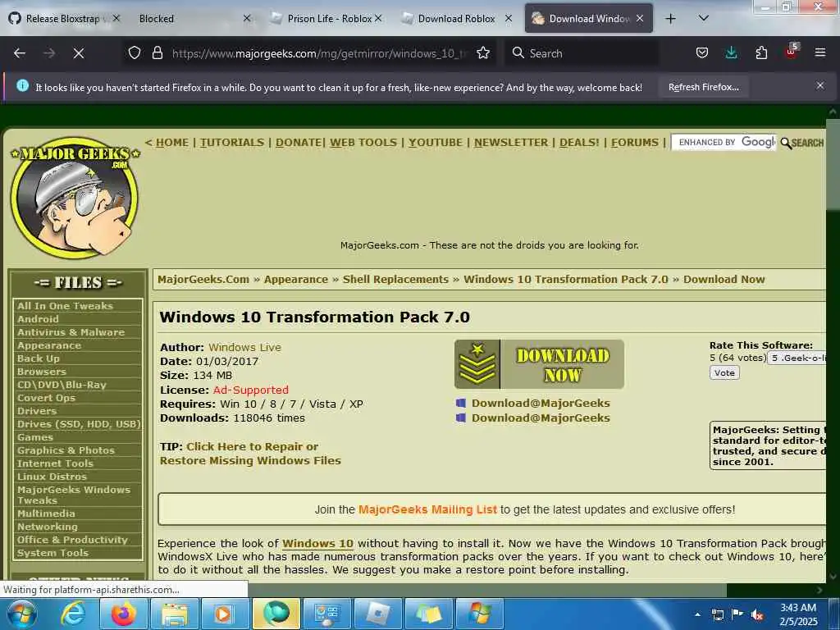
Task: Launch Internet Explorer from taskbar
Action: pos(72,614)
